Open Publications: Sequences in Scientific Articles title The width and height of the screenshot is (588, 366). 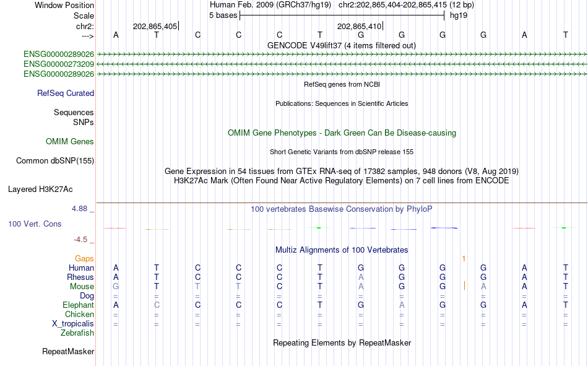point(342,103)
